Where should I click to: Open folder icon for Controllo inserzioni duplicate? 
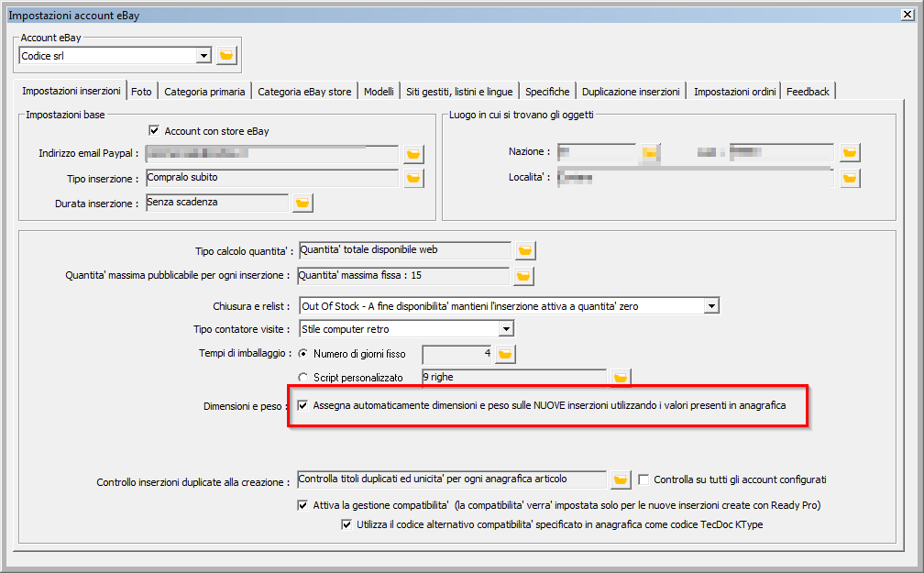[621, 479]
